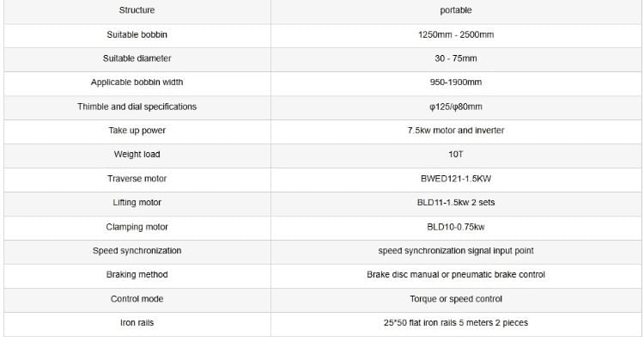Click the Structure label cell
The height and width of the screenshot is (342, 644).
pos(137,10)
